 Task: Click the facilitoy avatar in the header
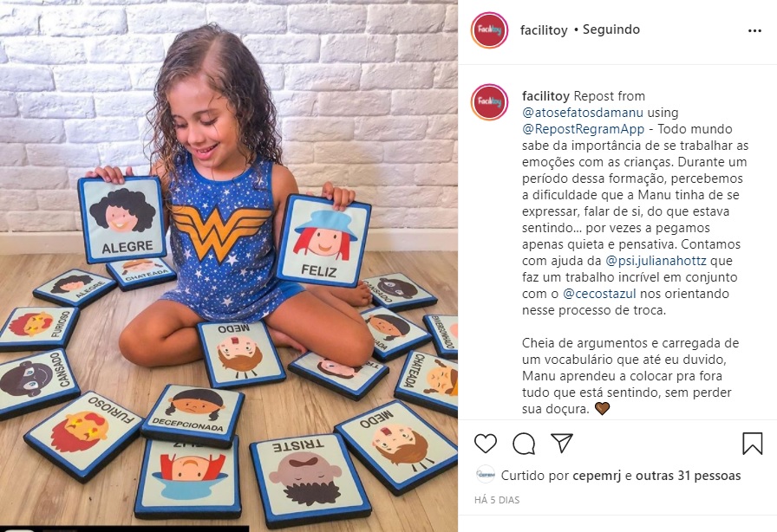point(490,30)
